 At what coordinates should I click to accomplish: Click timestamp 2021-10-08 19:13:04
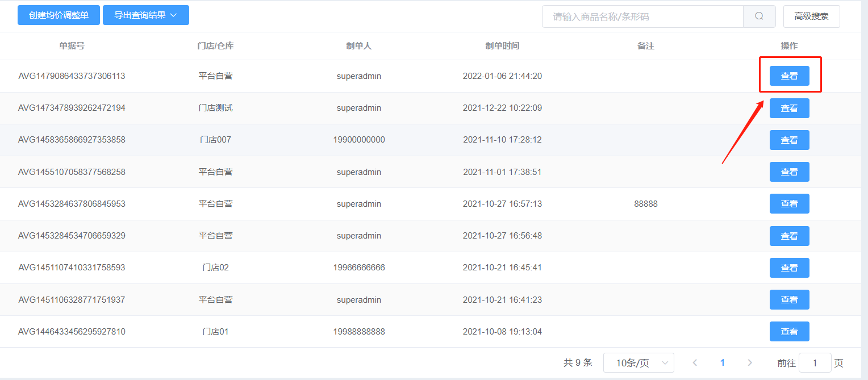pos(502,331)
